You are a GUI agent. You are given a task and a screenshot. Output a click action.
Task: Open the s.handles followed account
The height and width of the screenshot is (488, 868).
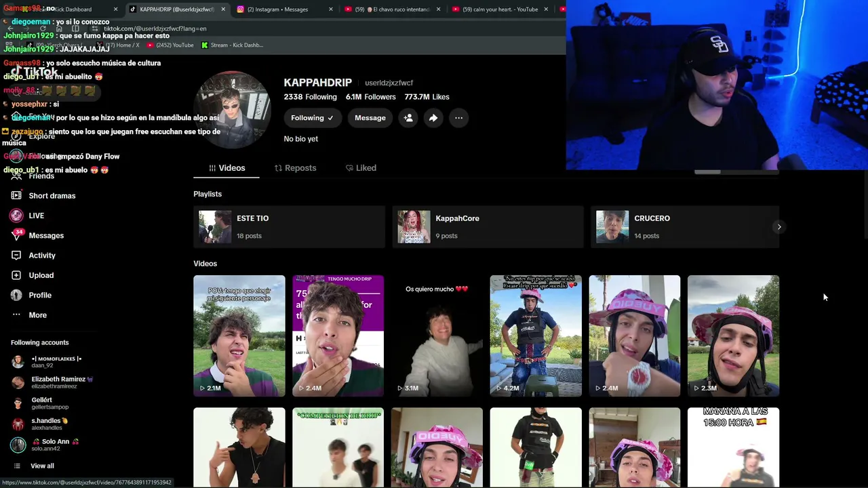click(39, 424)
